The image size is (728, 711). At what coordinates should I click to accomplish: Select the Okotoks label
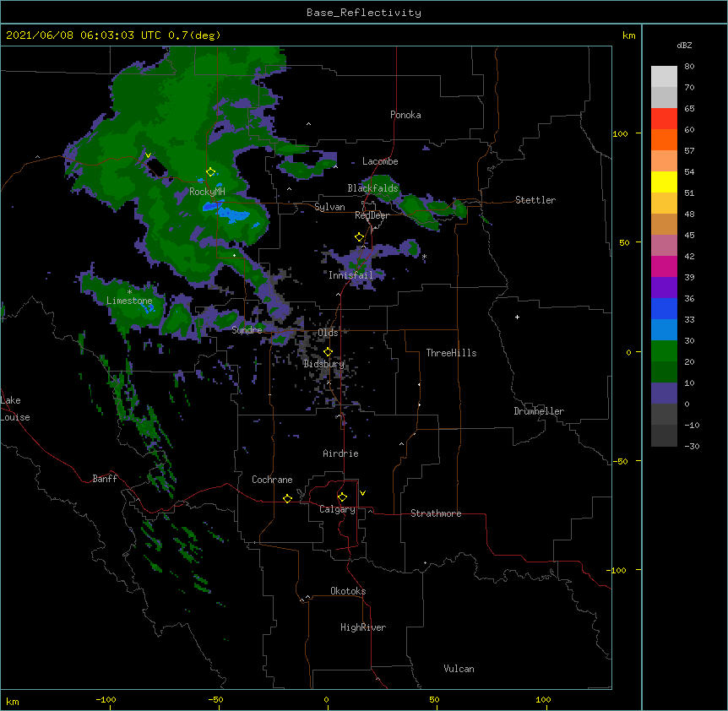coord(348,591)
